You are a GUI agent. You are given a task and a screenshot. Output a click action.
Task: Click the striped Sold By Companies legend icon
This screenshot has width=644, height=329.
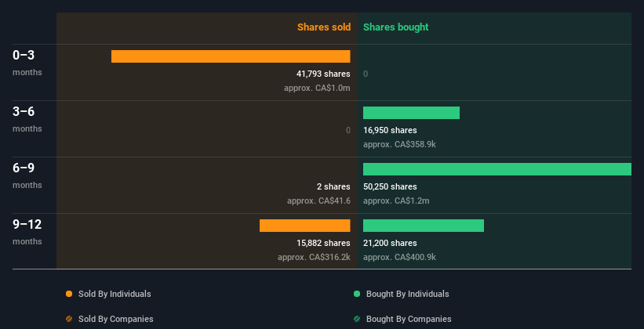coord(69,319)
